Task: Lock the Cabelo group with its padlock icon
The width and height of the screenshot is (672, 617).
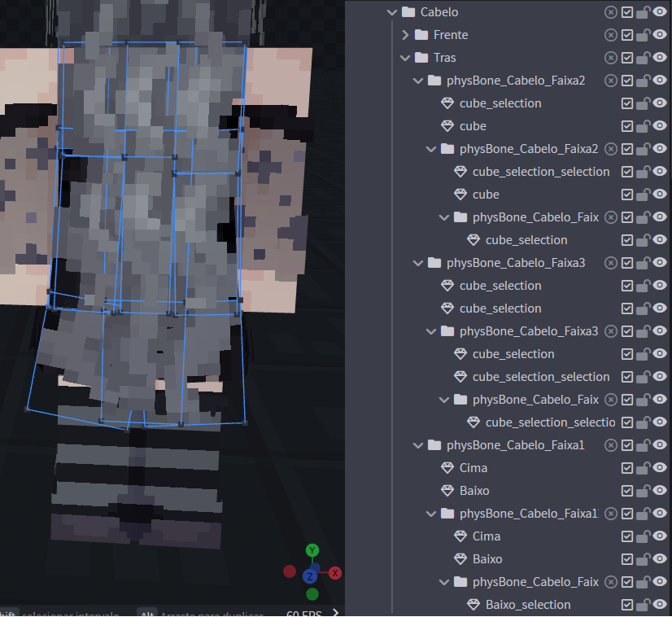Action: [643, 12]
